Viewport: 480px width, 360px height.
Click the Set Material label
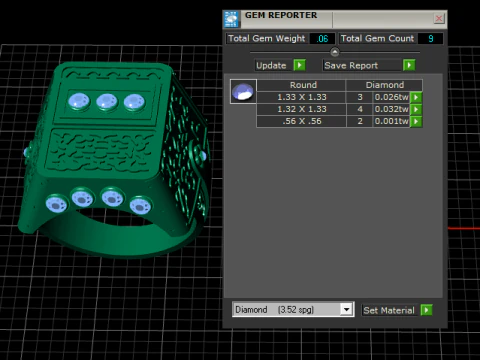pos(389,310)
